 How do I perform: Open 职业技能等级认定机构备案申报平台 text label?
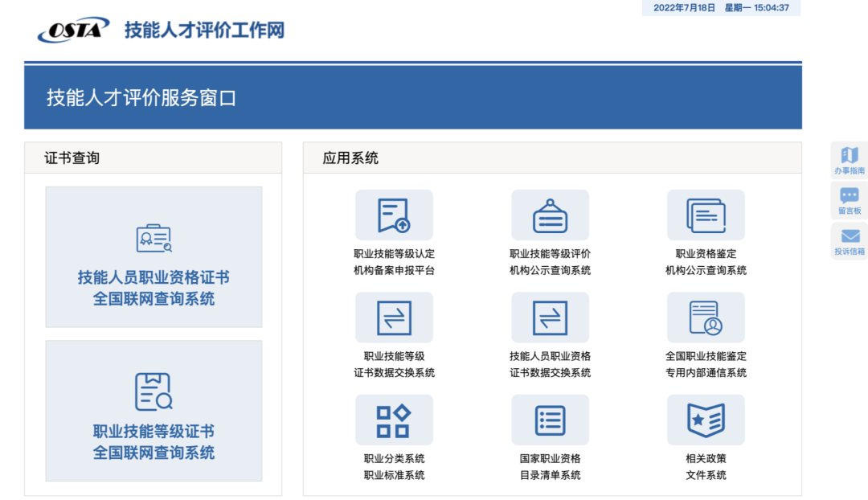tap(394, 262)
